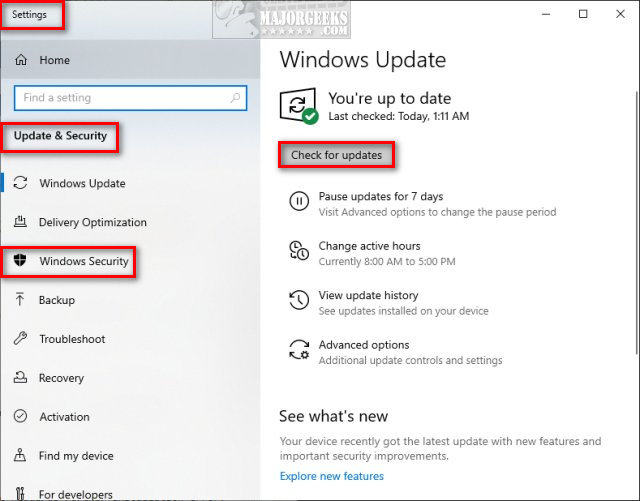Open the Backup section

130,300
